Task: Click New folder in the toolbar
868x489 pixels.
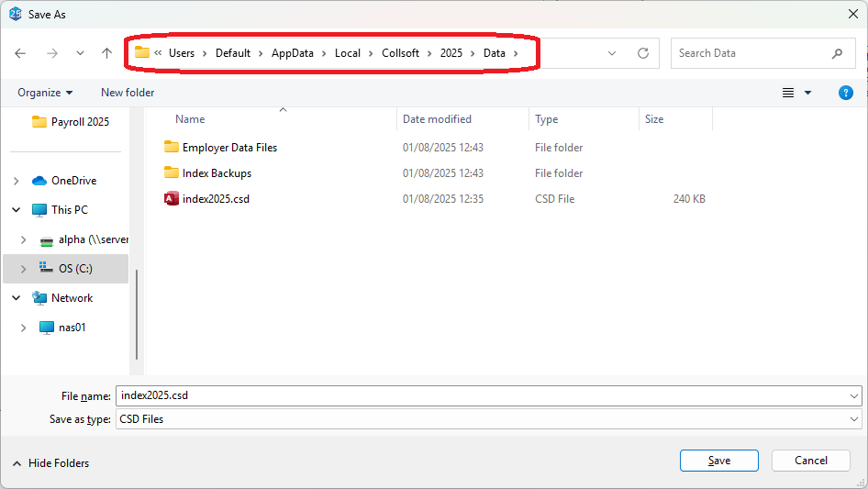Action: coord(128,93)
